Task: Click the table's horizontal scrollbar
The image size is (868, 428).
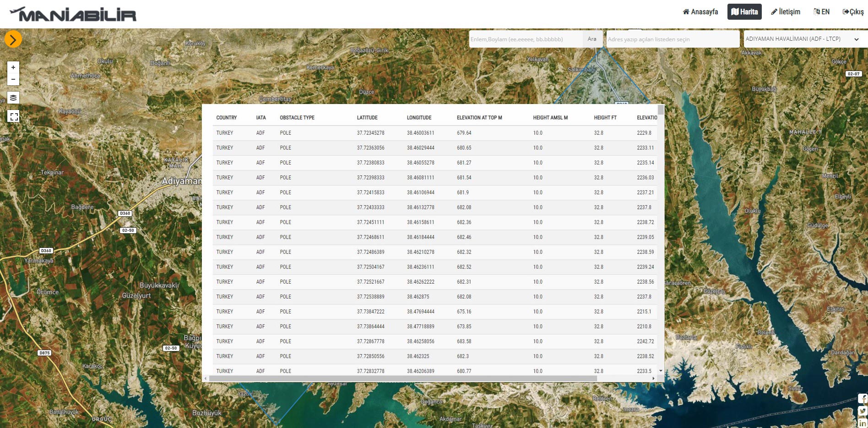Action: coord(403,379)
